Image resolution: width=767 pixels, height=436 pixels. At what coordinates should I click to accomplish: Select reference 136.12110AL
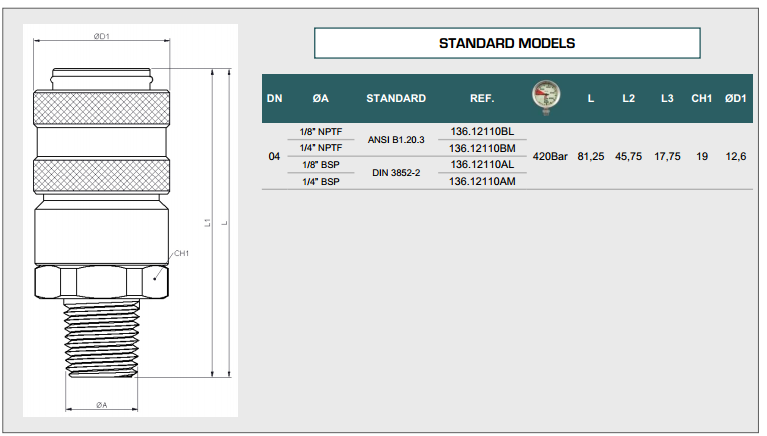(482, 164)
